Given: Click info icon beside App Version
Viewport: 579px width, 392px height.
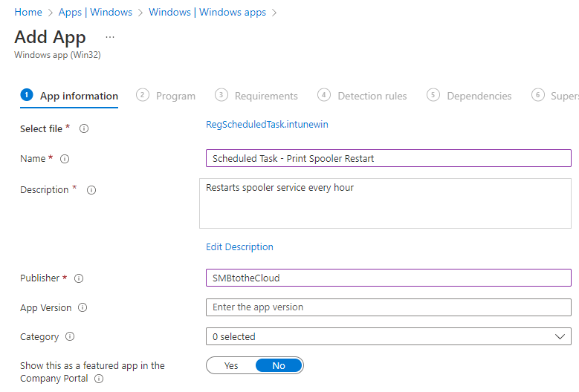Looking at the screenshot, I should pyautogui.click(x=83, y=308).
